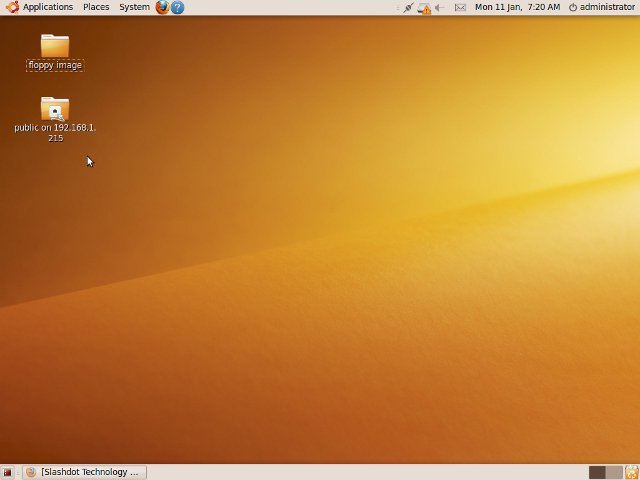Click the "floppy image" folder label text
The width and height of the screenshot is (640, 480).
coord(55,65)
